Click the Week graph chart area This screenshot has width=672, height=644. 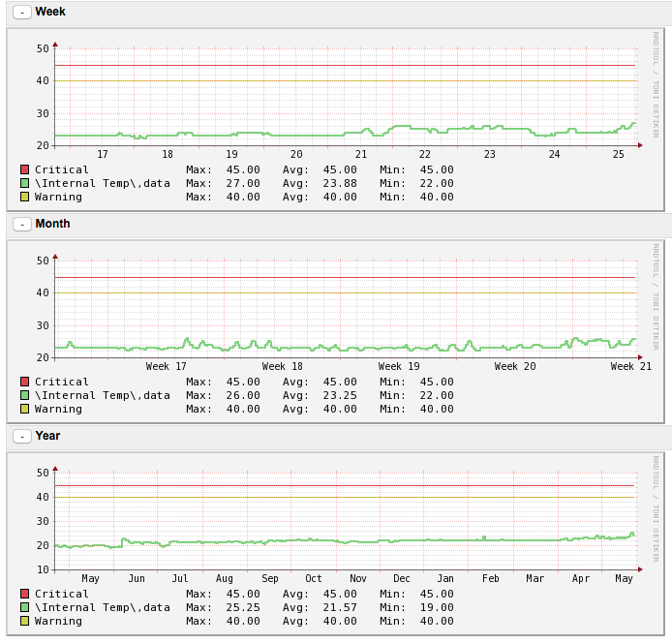click(347, 97)
